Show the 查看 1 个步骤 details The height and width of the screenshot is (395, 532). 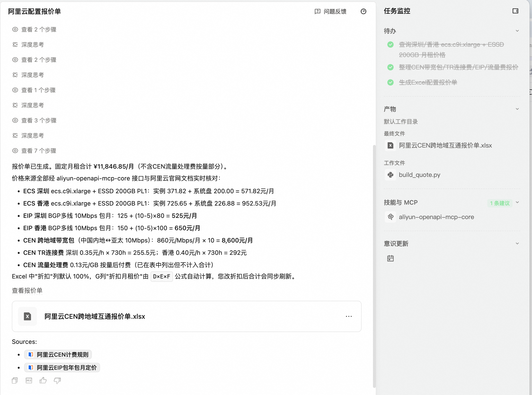point(34,90)
